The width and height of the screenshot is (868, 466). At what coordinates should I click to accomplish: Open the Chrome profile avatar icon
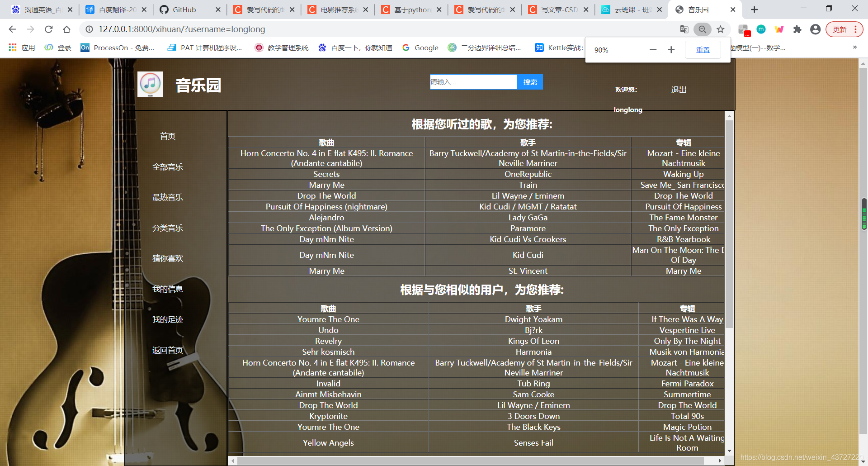coord(815,29)
